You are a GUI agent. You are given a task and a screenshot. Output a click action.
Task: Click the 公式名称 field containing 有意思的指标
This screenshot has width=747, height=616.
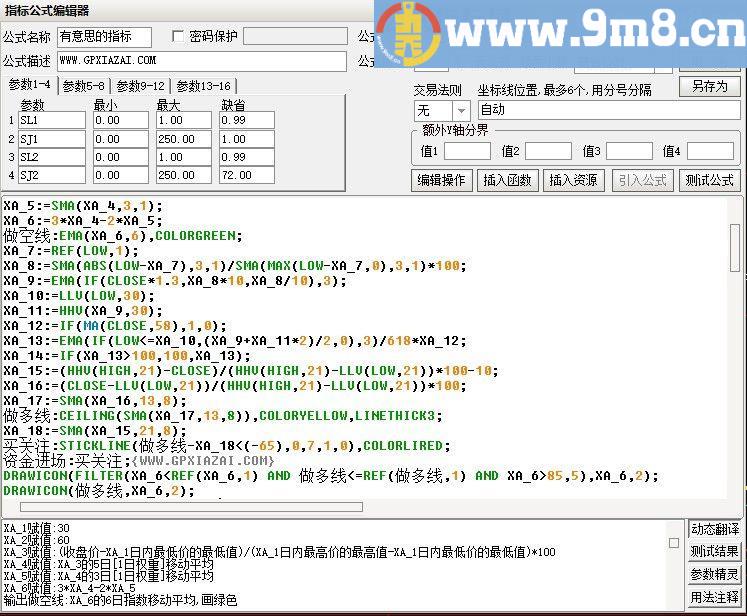[104, 37]
